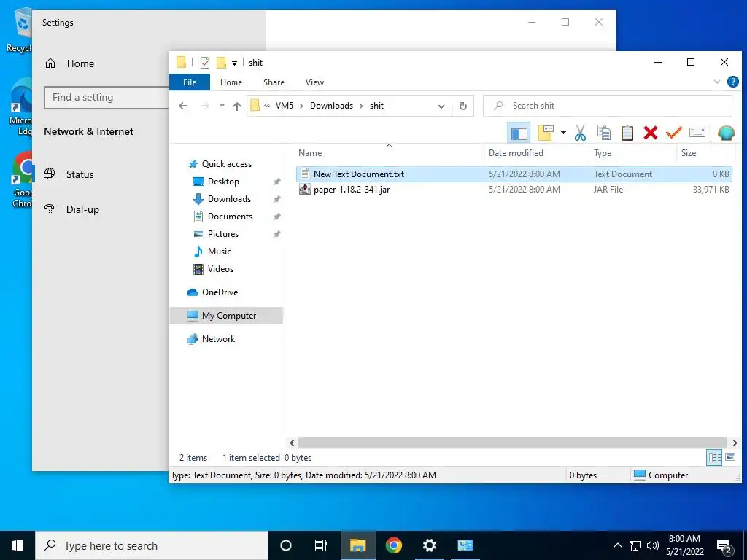
Task: Refresh the current folder
Action: click(462, 106)
